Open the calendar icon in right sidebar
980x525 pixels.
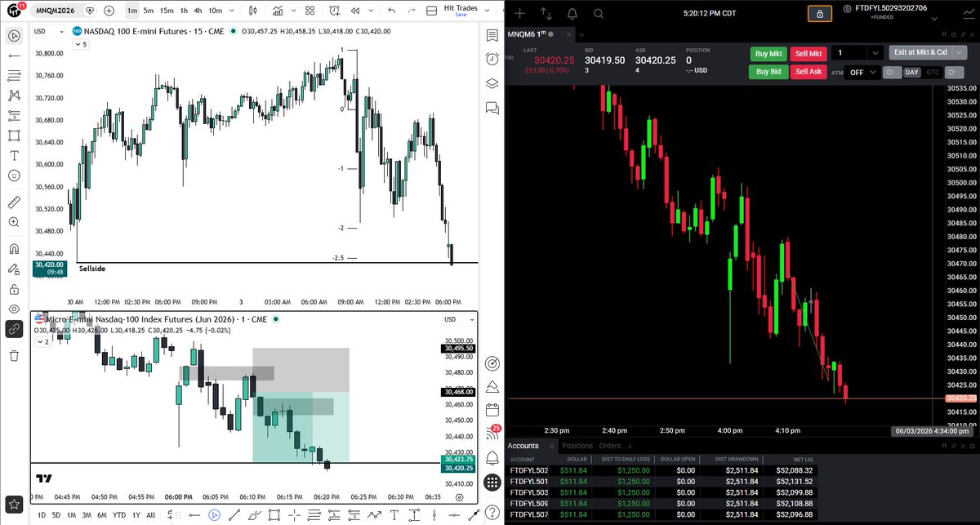pos(492,410)
